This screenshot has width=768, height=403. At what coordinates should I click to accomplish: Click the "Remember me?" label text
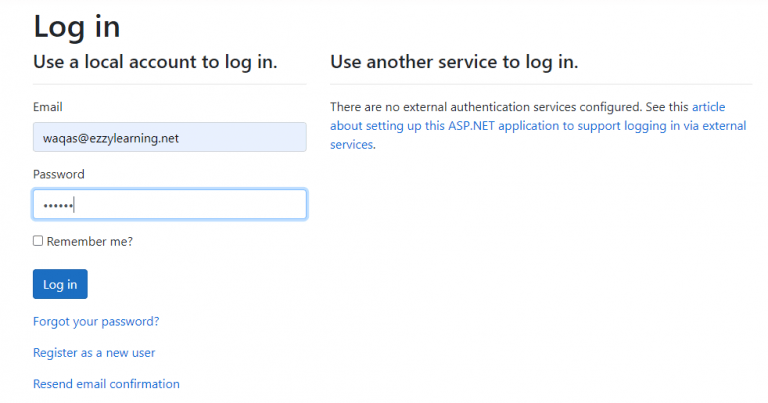(x=90, y=241)
